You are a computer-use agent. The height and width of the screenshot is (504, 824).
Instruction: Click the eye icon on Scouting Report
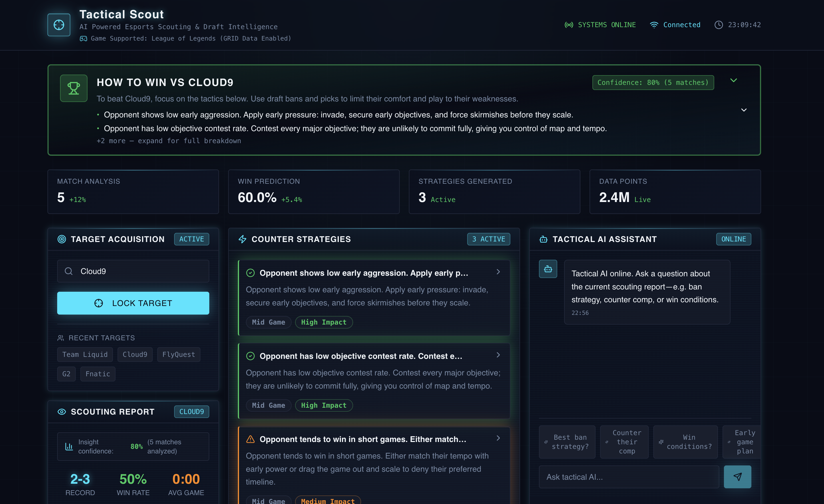coord(62,412)
